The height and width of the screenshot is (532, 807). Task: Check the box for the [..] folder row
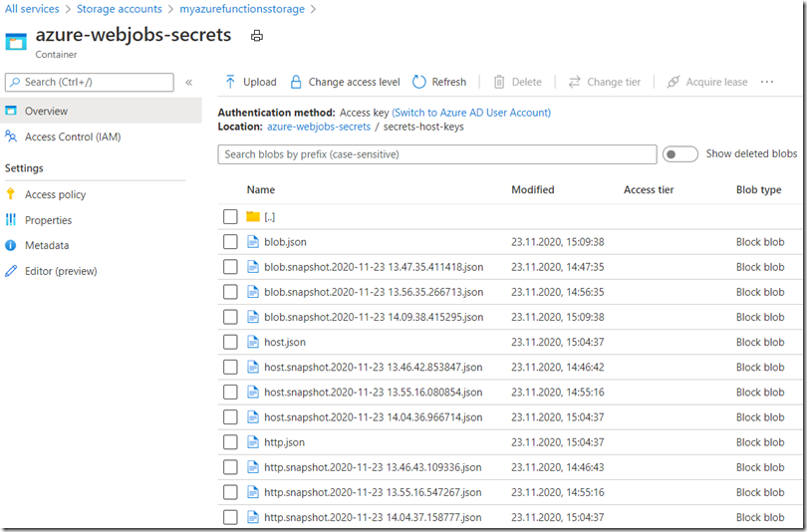(x=230, y=216)
